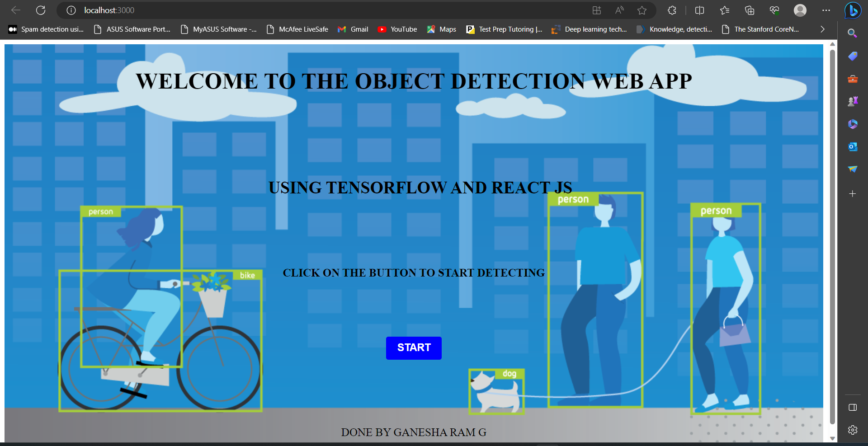Open the browser Extensions icon
868x446 pixels.
[x=672, y=10]
